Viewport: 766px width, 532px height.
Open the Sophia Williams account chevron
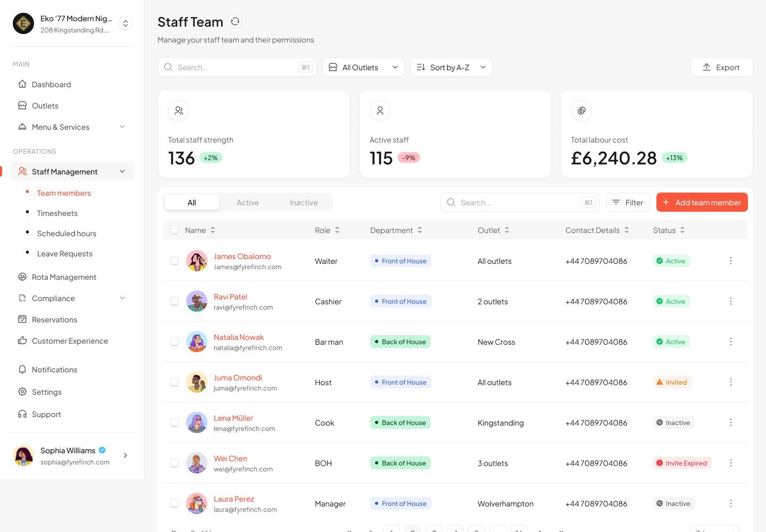click(126, 455)
